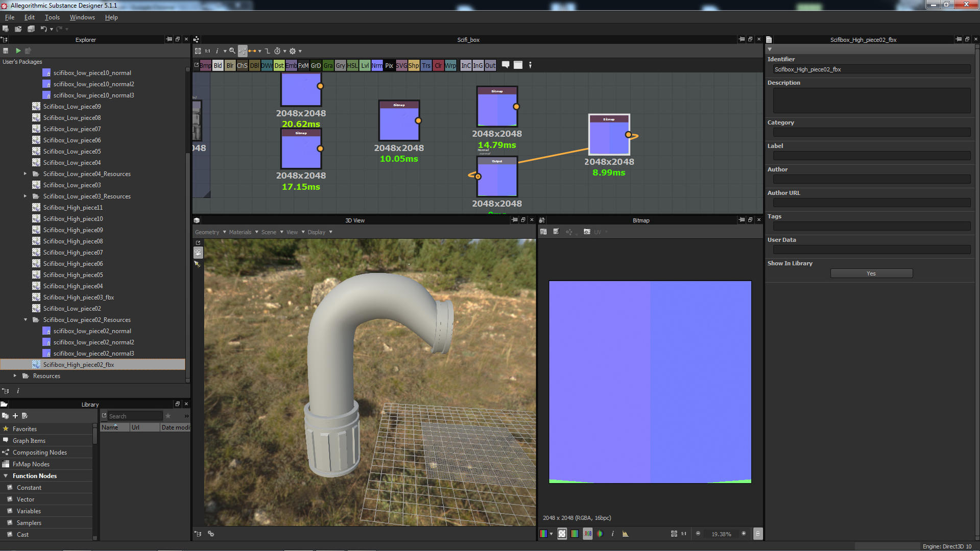This screenshot has height=551, width=980.
Task: Switch to the Scifi_box graph tab
Action: pyautogui.click(x=468, y=39)
